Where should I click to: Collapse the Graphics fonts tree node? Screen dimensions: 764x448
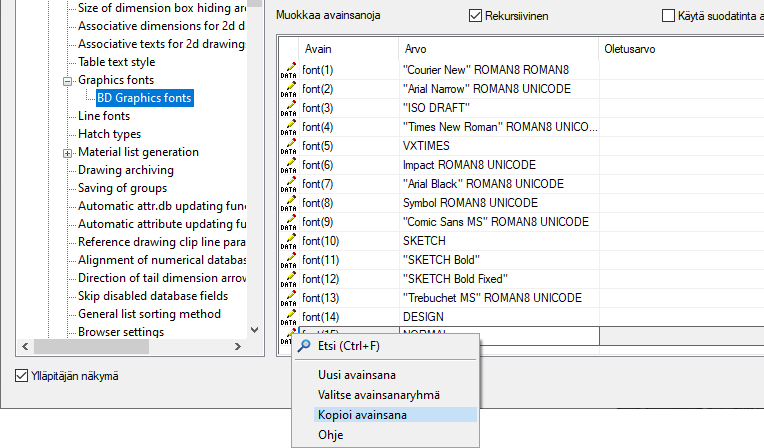(68, 80)
